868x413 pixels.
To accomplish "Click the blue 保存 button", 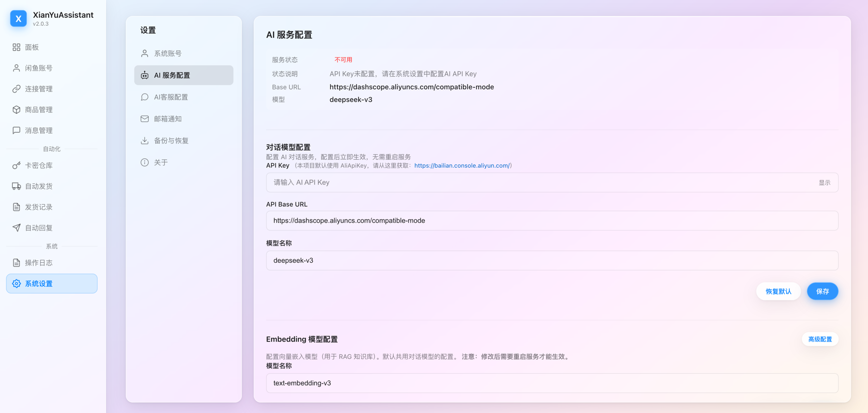I will pos(822,291).
